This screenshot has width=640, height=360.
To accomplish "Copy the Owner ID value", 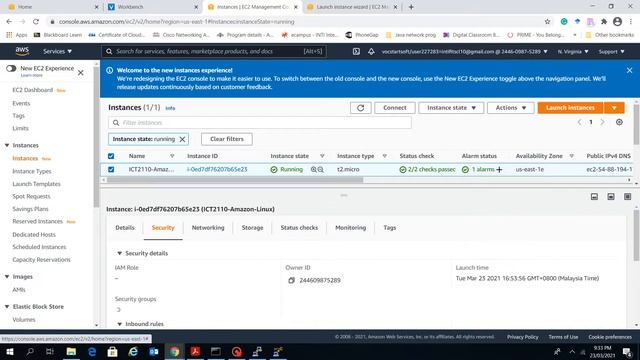I will 291,280.
